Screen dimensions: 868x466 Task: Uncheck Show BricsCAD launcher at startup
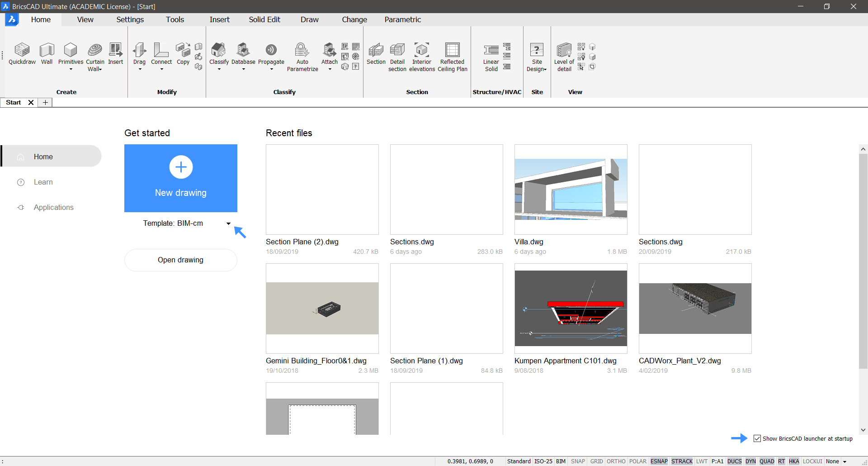757,438
